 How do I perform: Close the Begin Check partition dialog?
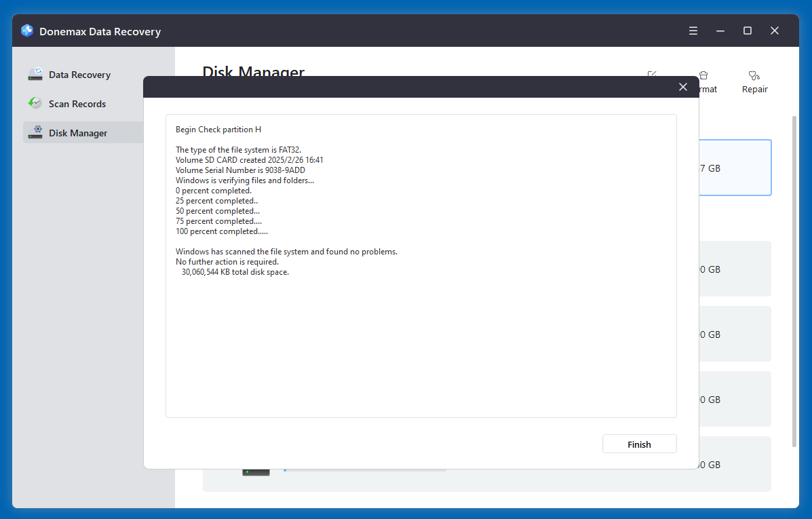point(682,87)
